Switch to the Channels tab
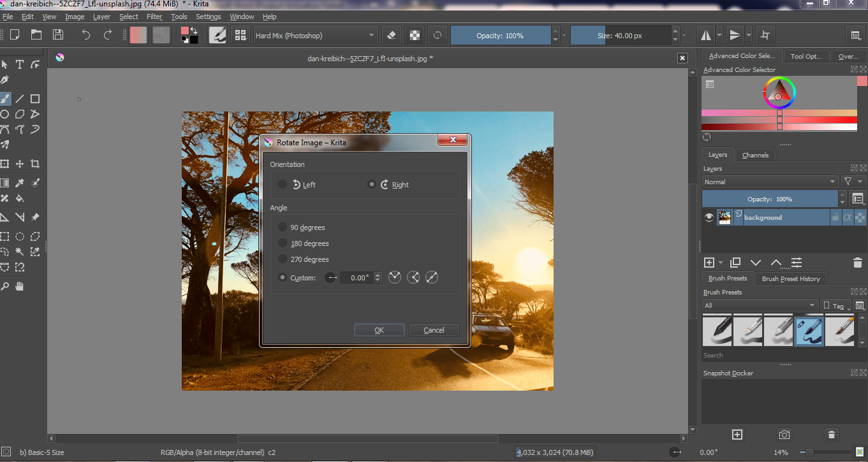This screenshot has width=868, height=462. click(755, 154)
